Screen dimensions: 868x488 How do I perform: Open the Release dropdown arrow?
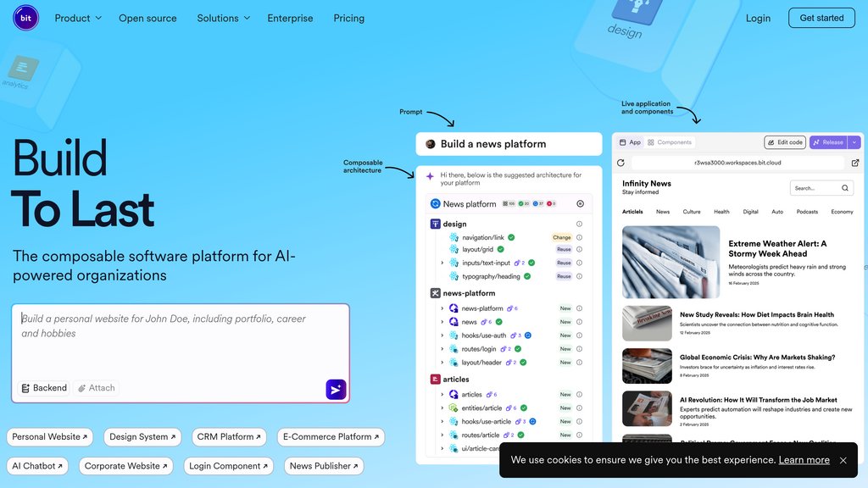(x=854, y=142)
